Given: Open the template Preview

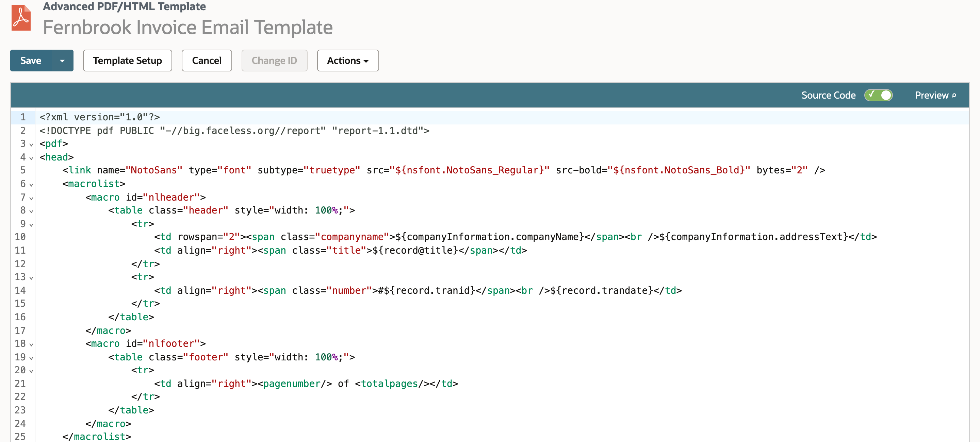Looking at the screenshot, I should (935, 95).
